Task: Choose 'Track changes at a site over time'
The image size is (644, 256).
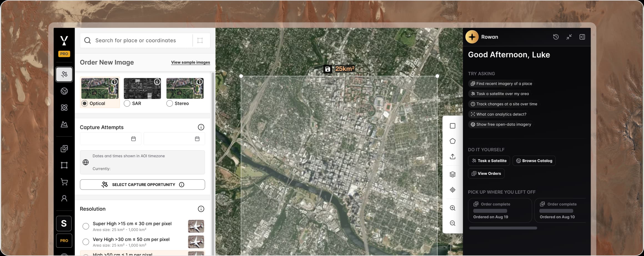Action: click(x=504, y=104)
